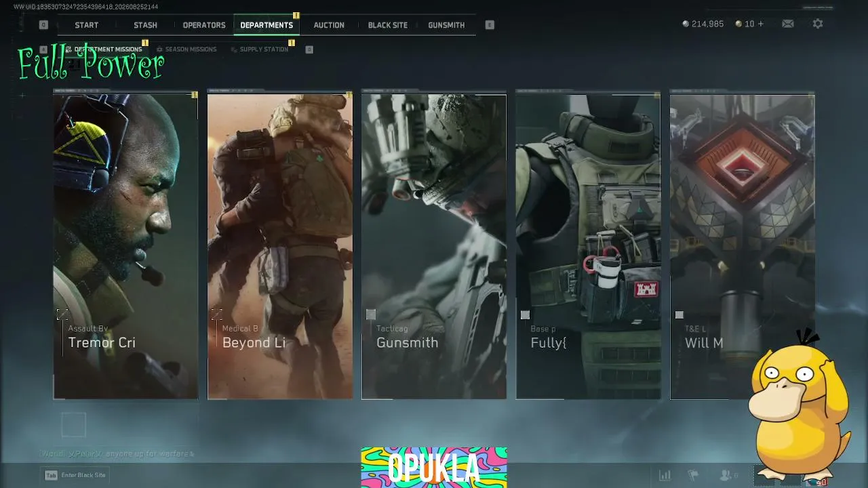Open Tremor Cri assault mission card

coord(126,247)
